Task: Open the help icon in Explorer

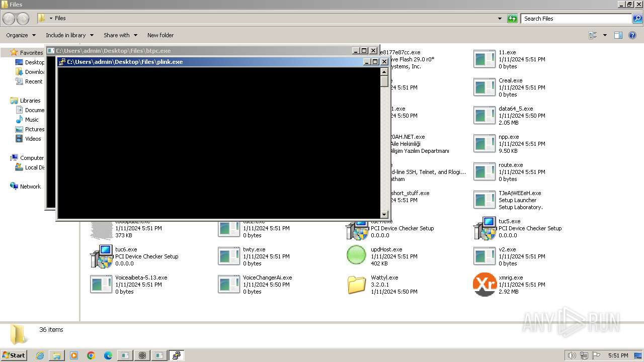Action: 633,35
